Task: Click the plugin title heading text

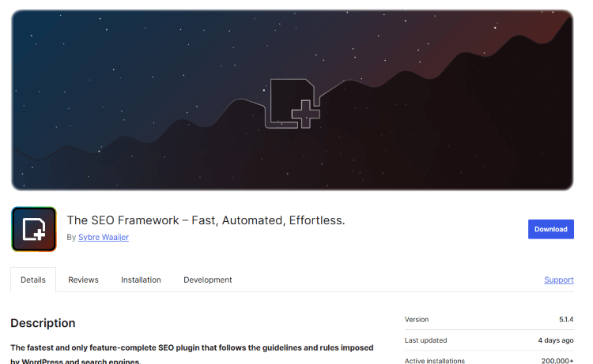Action: 206,220
